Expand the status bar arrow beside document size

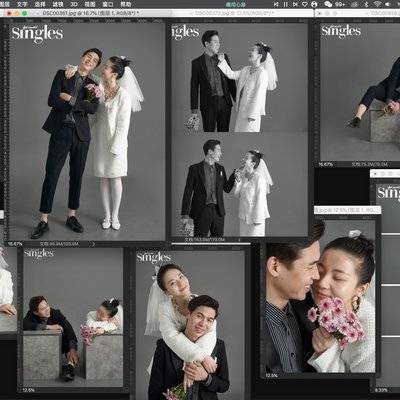93,244
